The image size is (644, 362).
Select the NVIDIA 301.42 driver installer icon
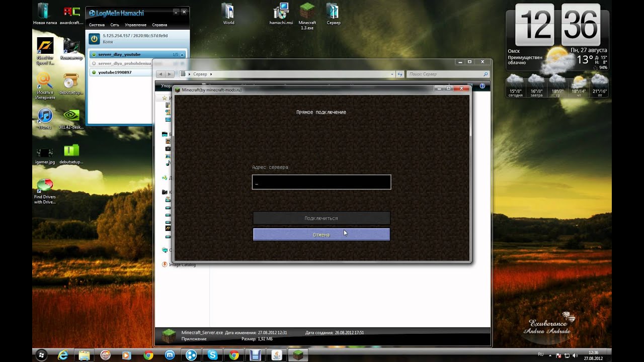71,118
